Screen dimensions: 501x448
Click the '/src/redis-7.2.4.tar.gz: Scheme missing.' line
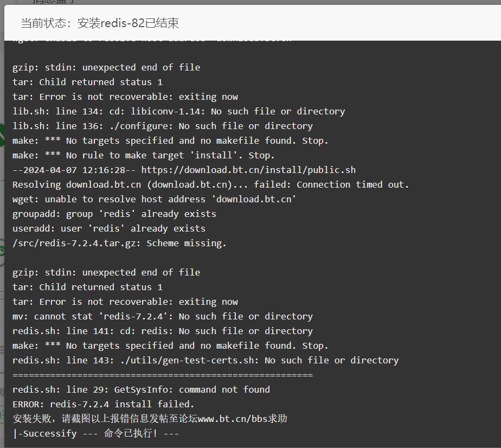tap(119, 243)
